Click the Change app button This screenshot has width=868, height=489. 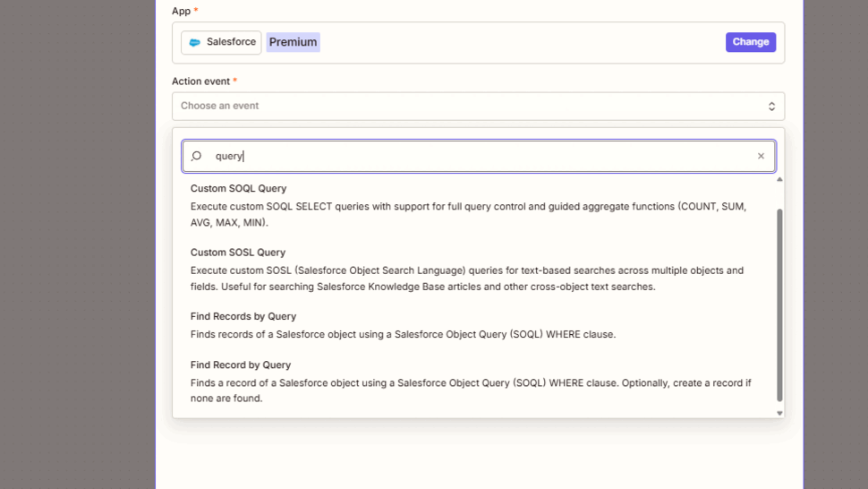point(750,42)
